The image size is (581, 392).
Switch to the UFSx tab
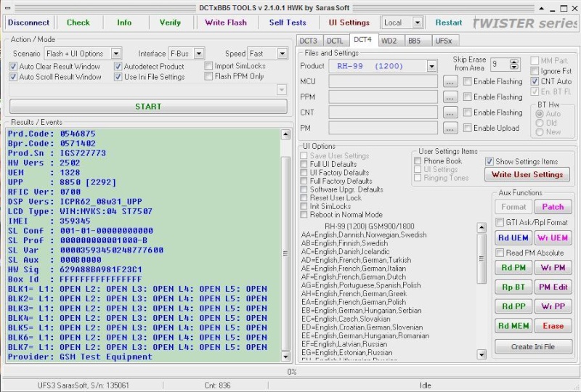tap(444, 41)
